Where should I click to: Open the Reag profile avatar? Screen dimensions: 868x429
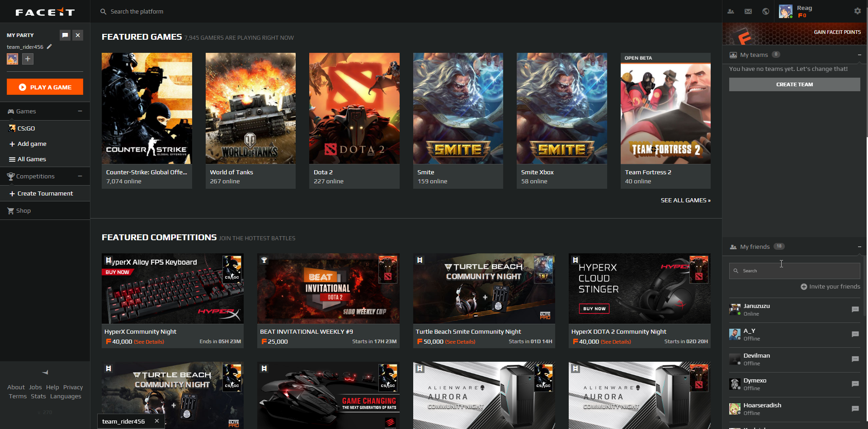click(x=786, y=11)
